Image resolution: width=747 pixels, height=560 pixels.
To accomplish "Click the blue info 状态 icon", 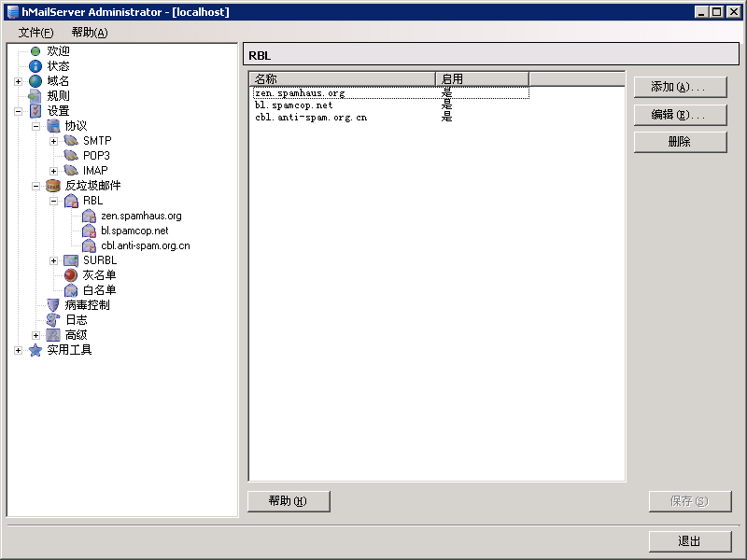I will 35,65.
